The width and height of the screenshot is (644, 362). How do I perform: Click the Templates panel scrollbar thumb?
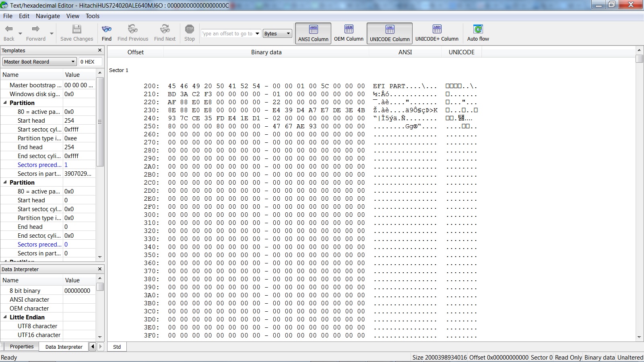100,121
